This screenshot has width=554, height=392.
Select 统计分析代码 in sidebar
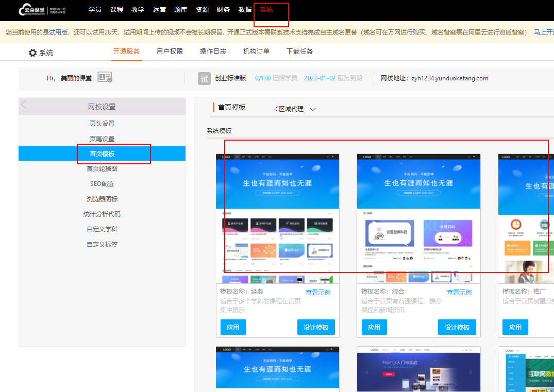102,214
